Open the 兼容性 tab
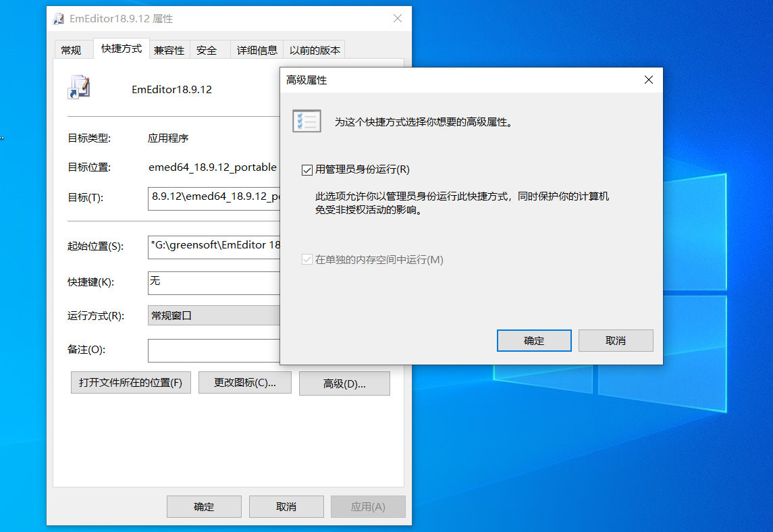This screenshot has height=532, width=773. point(169,49)
